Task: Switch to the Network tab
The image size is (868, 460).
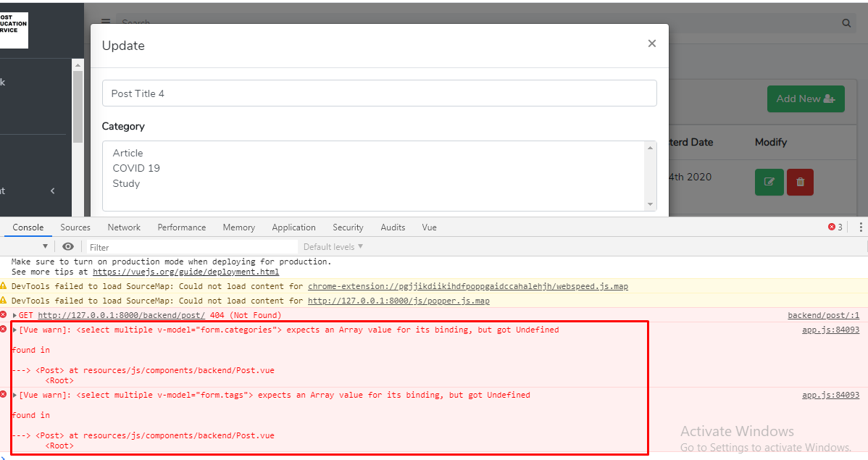Action: (123, 227)
